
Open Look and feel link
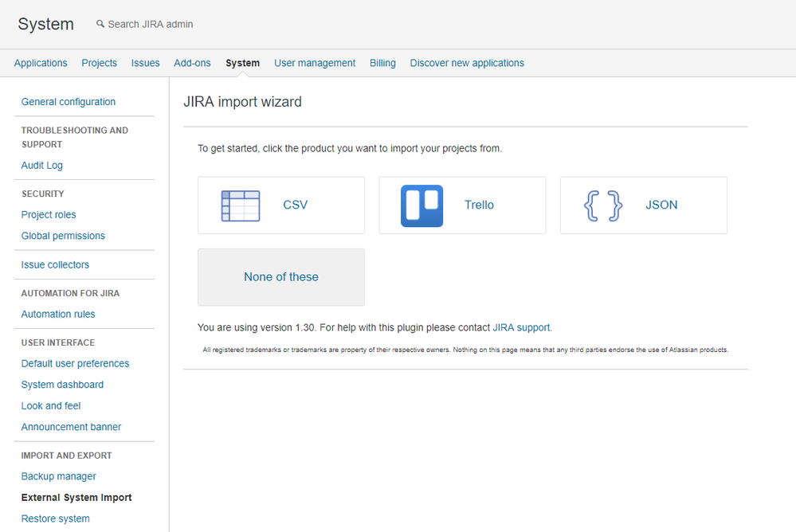coord(51,405)
